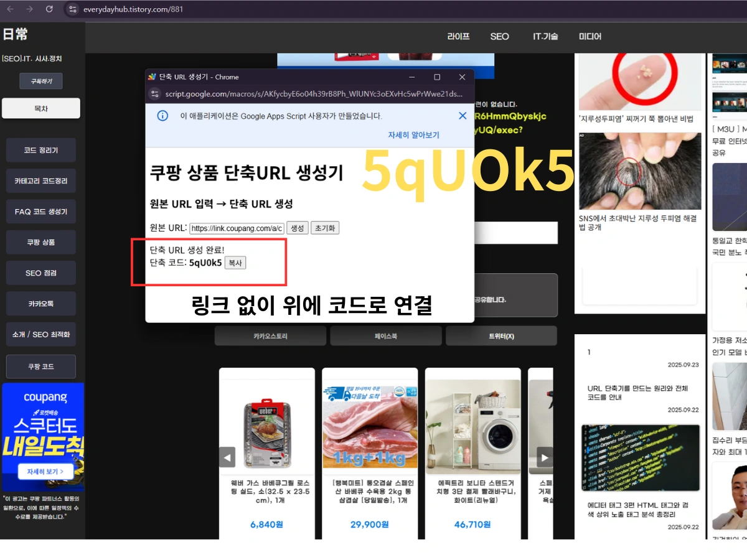
Task: Dismiss the Apps Script banner with the blue X
Action: tap(463, 116)
